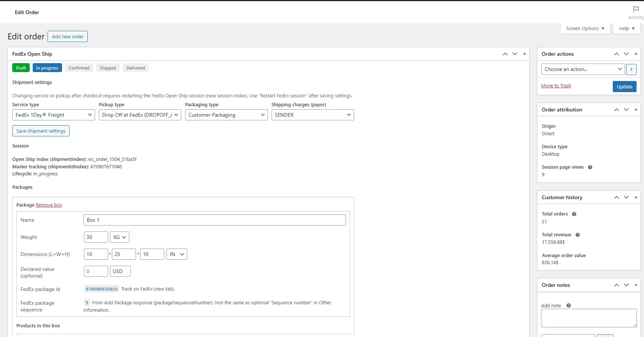This screenshot has height=337, width=644.
Task: Select the Confirmed status step
Action: tap(79, 68)
